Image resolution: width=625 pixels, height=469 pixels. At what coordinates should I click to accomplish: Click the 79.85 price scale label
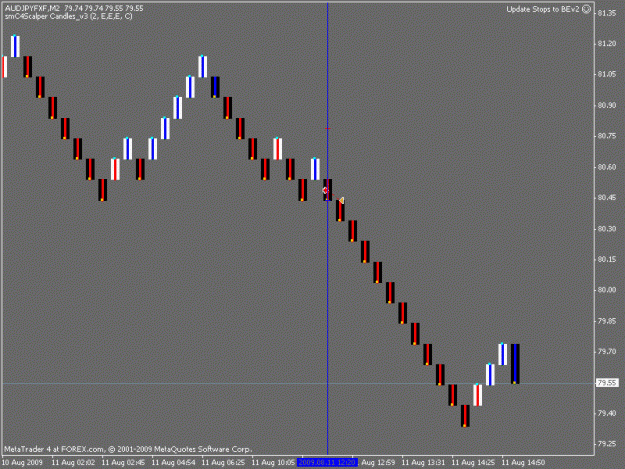(x=607, y=321)
